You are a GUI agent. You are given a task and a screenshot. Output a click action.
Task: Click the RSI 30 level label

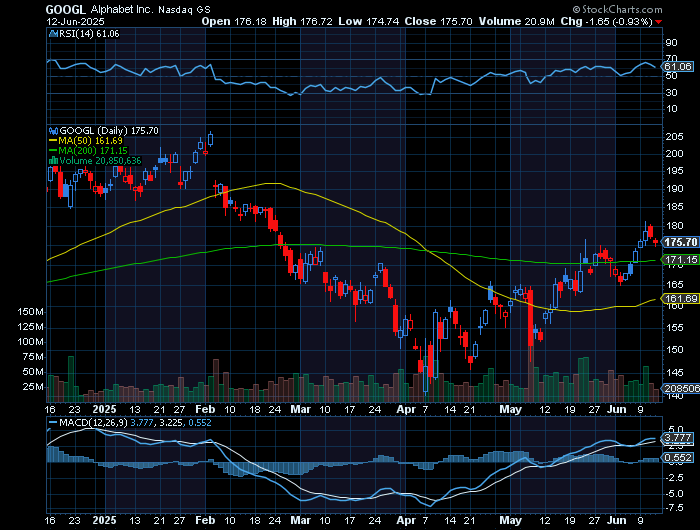click(671, 93)
